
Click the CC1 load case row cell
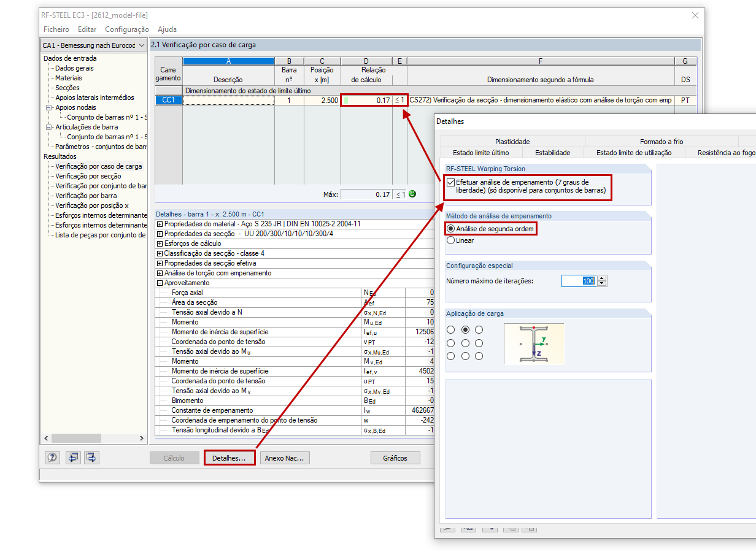[x=168, y=100]
